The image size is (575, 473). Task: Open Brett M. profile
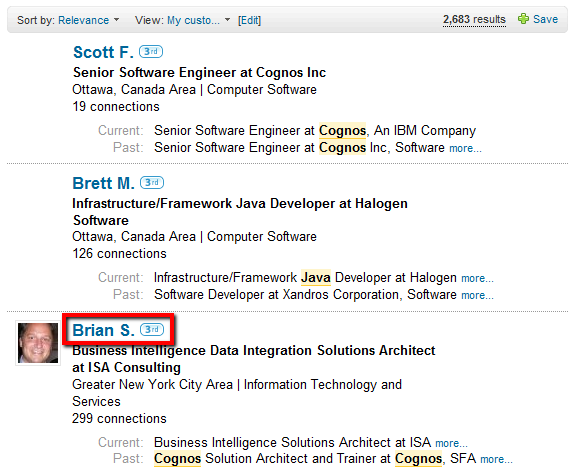click(x=103, y=183)
